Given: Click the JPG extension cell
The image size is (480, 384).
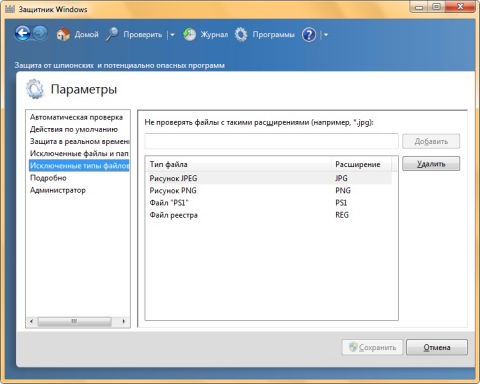Looking at the screenshot, I should 341,178.
